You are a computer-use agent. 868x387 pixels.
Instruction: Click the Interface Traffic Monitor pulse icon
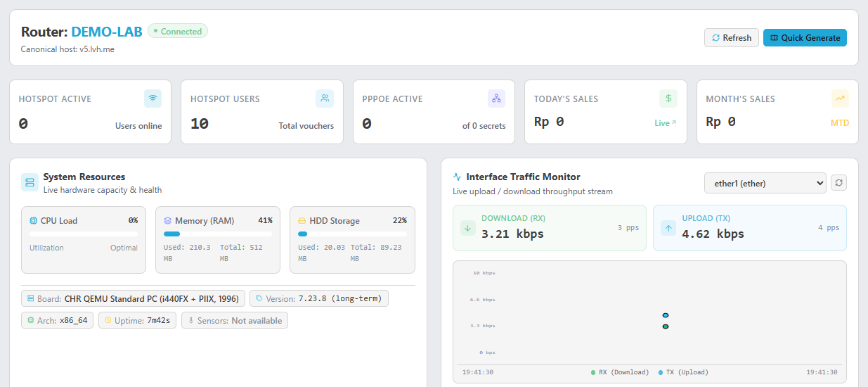[x=458, y=177]
